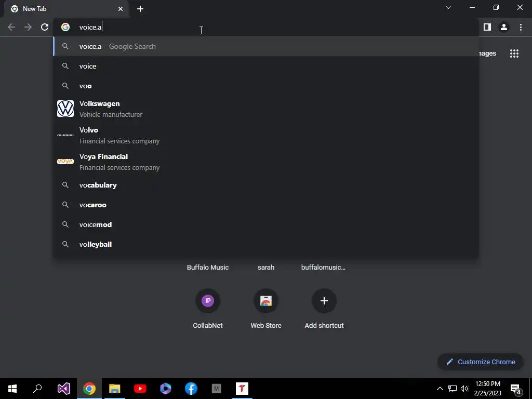Open Visual Studio from the taskbar

[64, 389]
